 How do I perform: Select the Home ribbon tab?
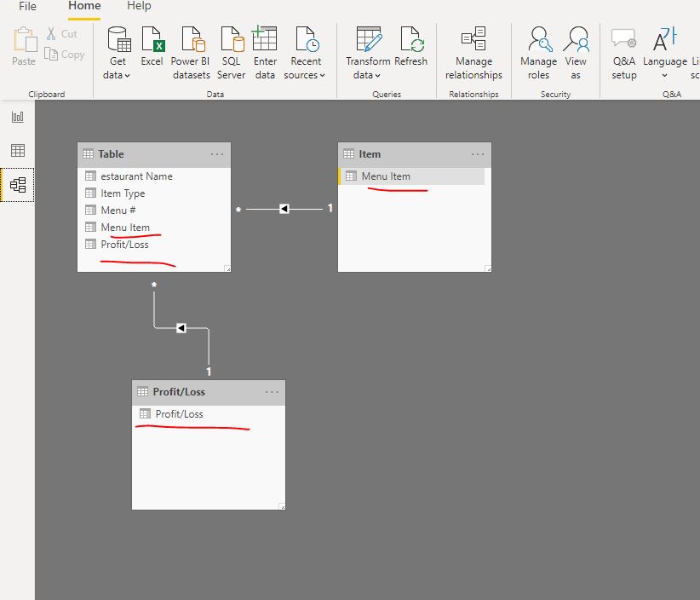coord(84,6)
